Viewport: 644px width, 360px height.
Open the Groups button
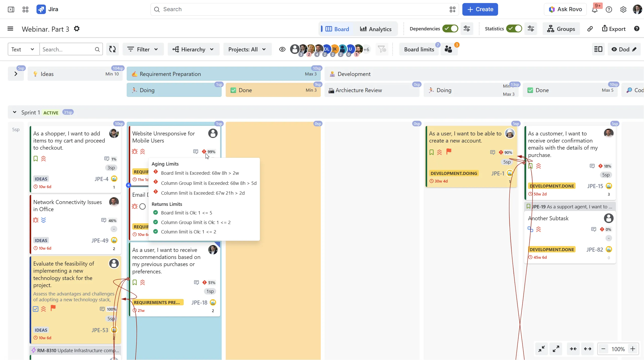click(x=561, y=29)
